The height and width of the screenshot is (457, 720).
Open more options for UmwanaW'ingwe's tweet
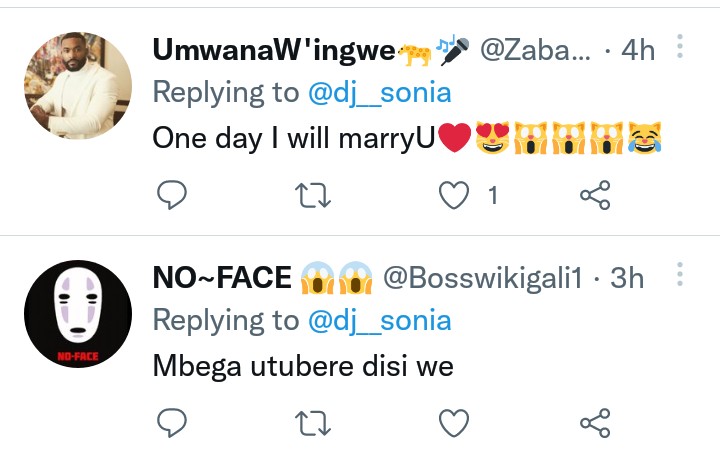(x=680, y=47)
